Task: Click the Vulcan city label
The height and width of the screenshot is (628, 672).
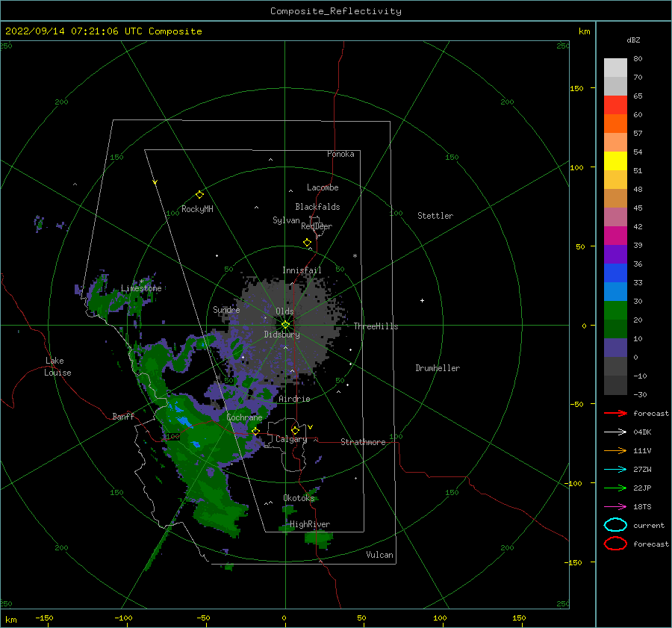Action: [x=379, y=555]
